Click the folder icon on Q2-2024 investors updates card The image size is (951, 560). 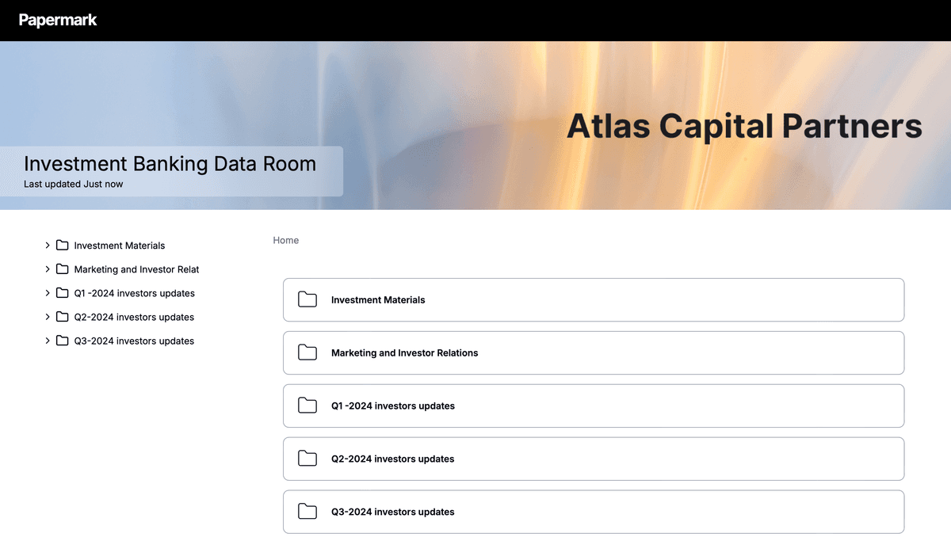pyautogui.click(x=307, y=459)
